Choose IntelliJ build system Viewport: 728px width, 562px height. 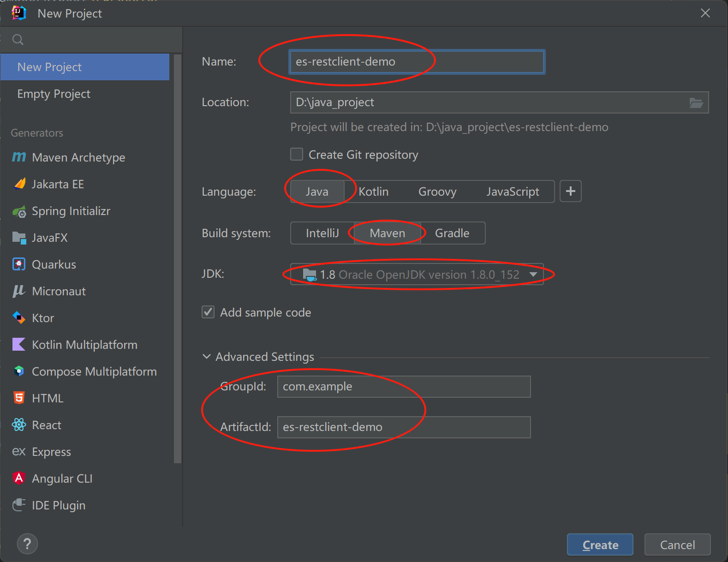[322, 233]
